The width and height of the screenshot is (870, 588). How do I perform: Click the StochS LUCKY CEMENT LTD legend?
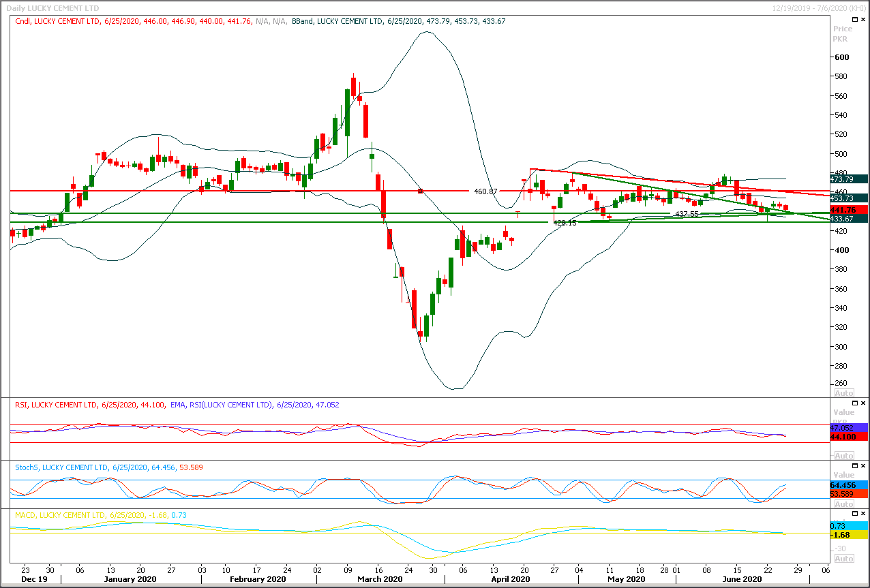tap(61, 467)
